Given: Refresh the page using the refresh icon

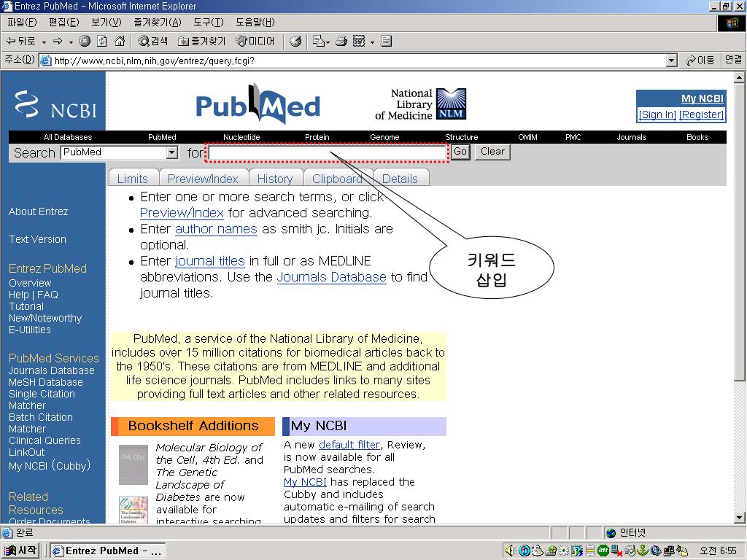Looking at the screenshot, I should [x=102, y=42].
